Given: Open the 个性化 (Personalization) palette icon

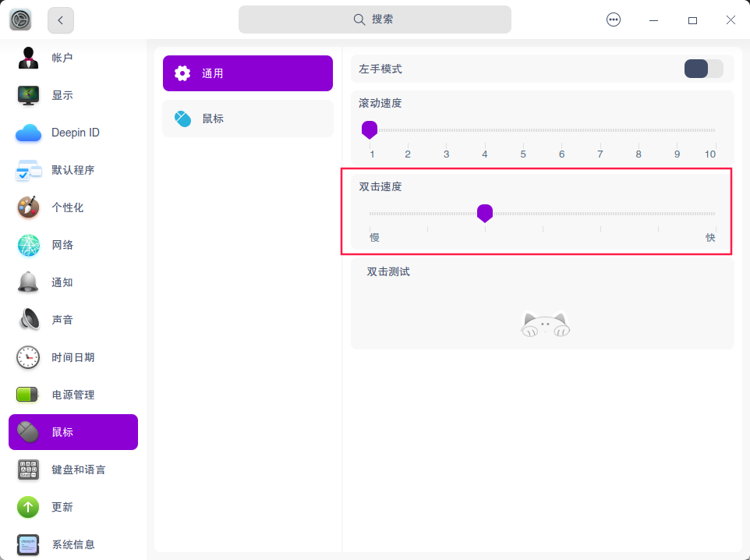Looking at the screenshot, I should [29, 207].
